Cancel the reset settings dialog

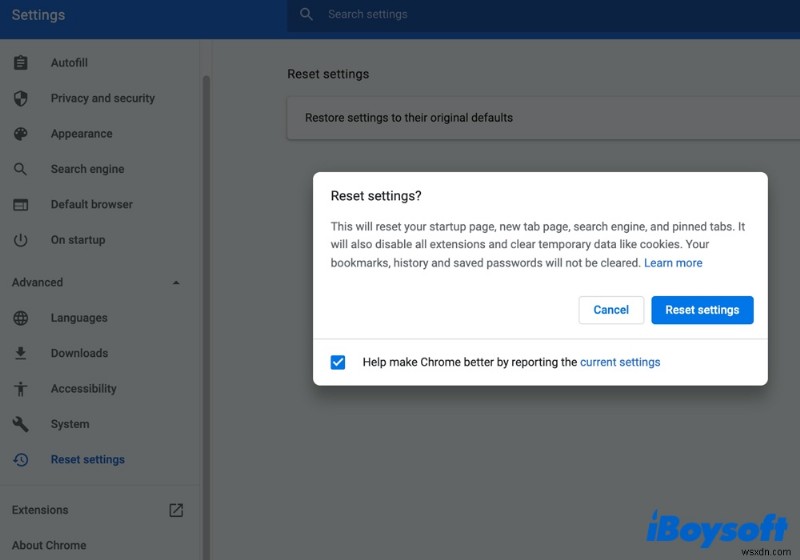tap(611, 310)
